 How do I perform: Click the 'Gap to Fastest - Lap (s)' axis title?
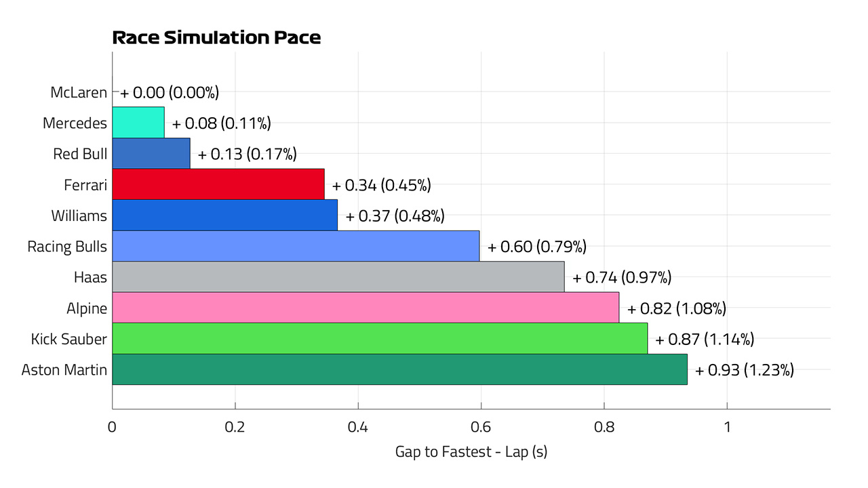(x=471, y=451)
